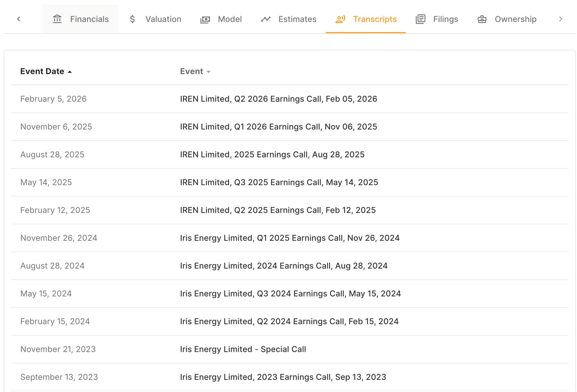Image resolution: width=577 pixels, height=392 pixels.
Task: Click the Filings document icon
Action: click(421, 19)
